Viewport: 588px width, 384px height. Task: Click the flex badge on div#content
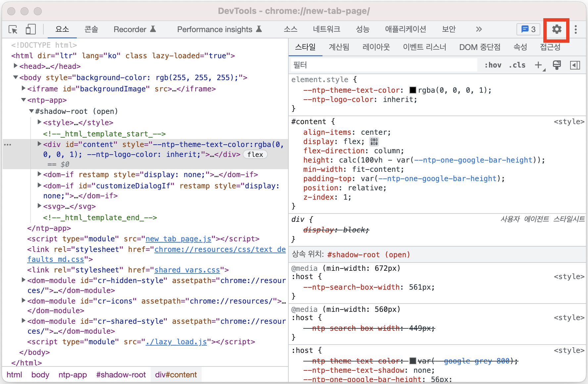[255, 155]
